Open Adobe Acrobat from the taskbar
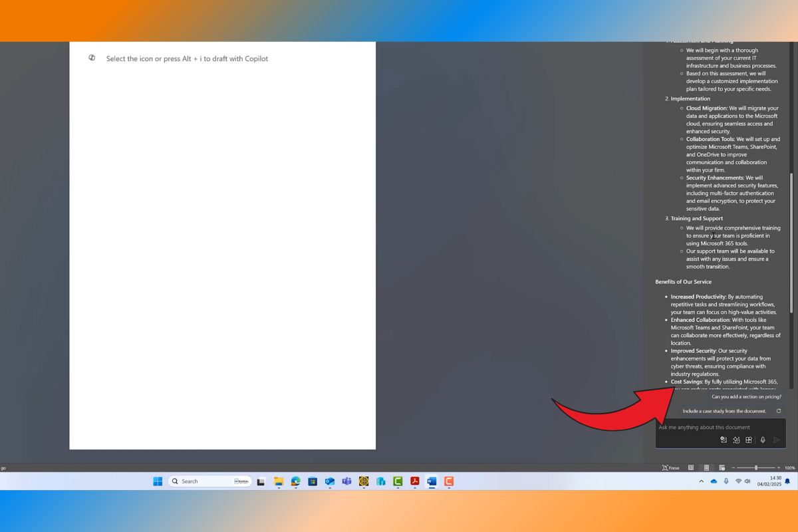This screenshot has width=798, height=532. (414, 481)
